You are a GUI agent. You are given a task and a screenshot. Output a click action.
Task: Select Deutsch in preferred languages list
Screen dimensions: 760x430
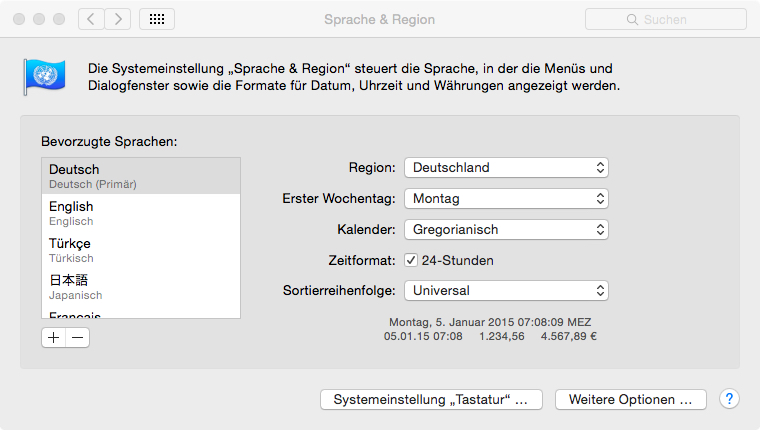coord(140,176)
